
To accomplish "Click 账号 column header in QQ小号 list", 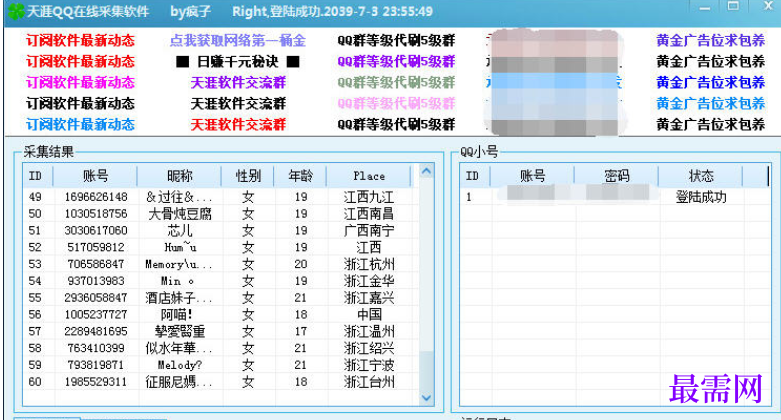I will pos(532,176).
